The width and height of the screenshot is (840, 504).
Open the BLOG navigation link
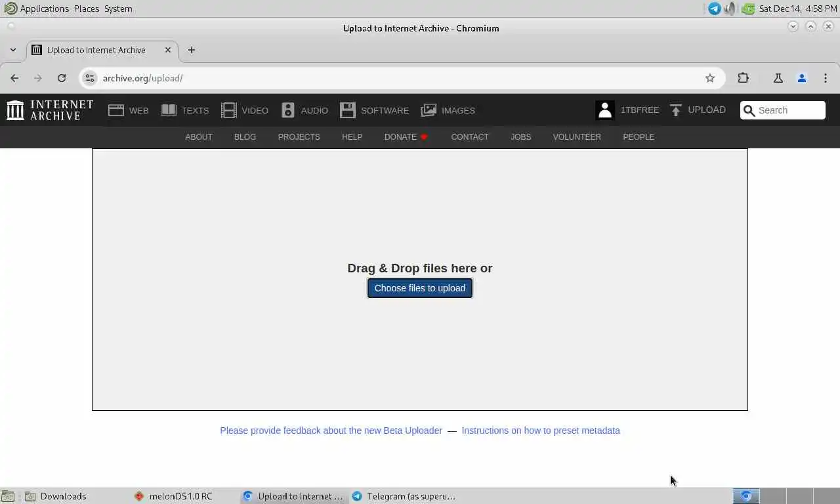[245, 136]
